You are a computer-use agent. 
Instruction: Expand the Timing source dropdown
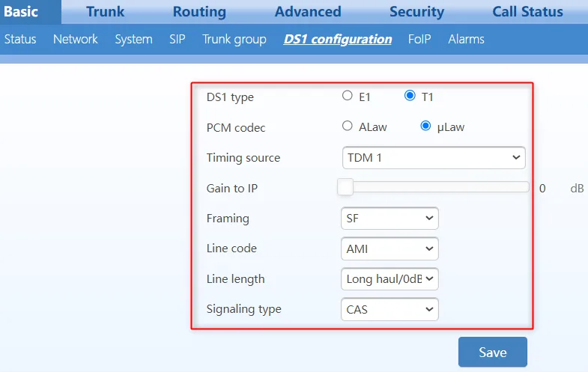(434, 158)
